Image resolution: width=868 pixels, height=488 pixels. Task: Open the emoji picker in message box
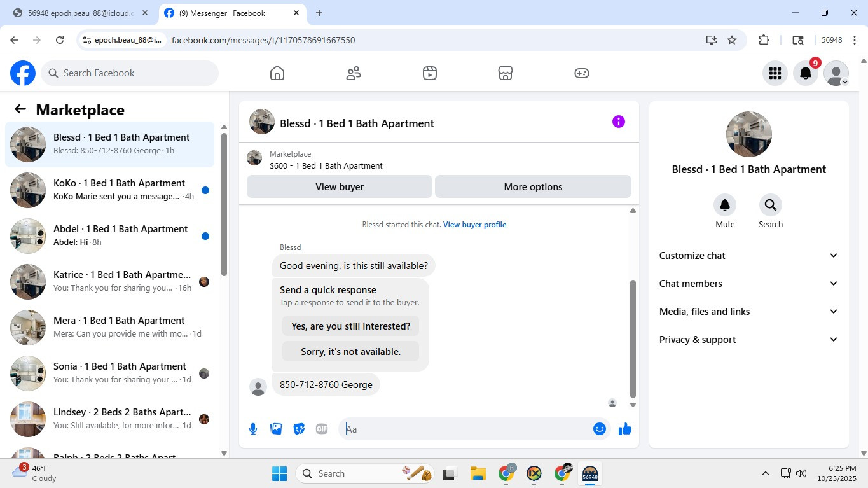599,429
